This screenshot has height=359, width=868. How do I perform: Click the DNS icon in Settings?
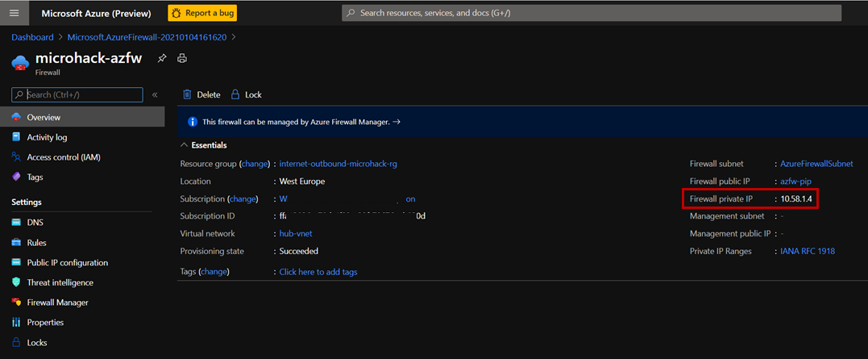click(x=16, y=223)
